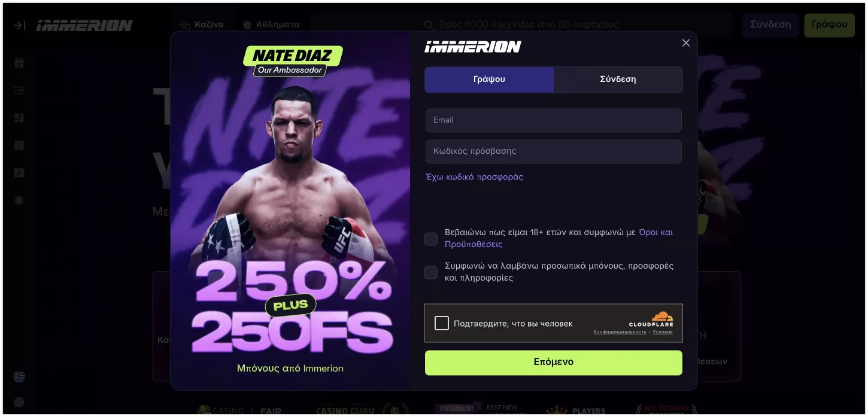868x417 pixels.
Task: Expand Έχω κωδικό προσφοράς promo link
Action: [x=475, y=177]
